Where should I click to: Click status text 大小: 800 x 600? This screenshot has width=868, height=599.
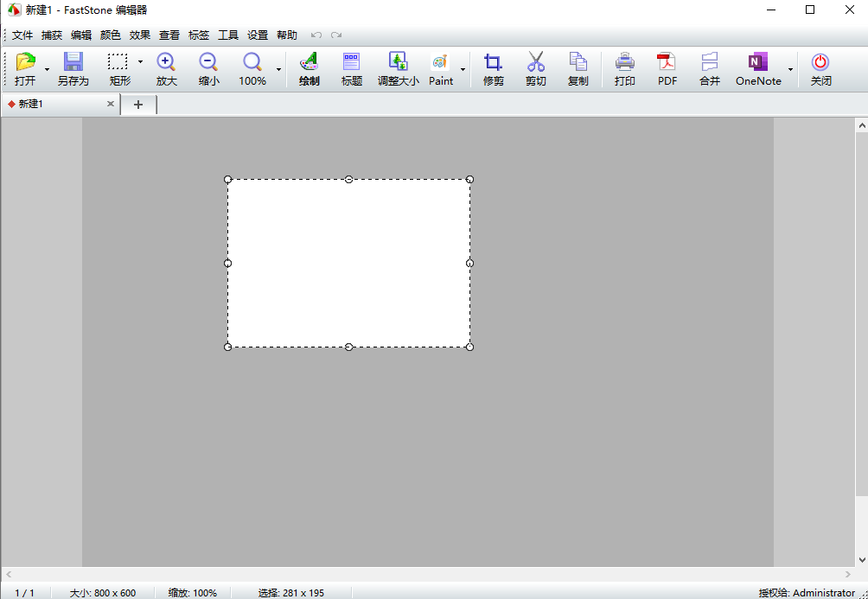tap(102, 593)
